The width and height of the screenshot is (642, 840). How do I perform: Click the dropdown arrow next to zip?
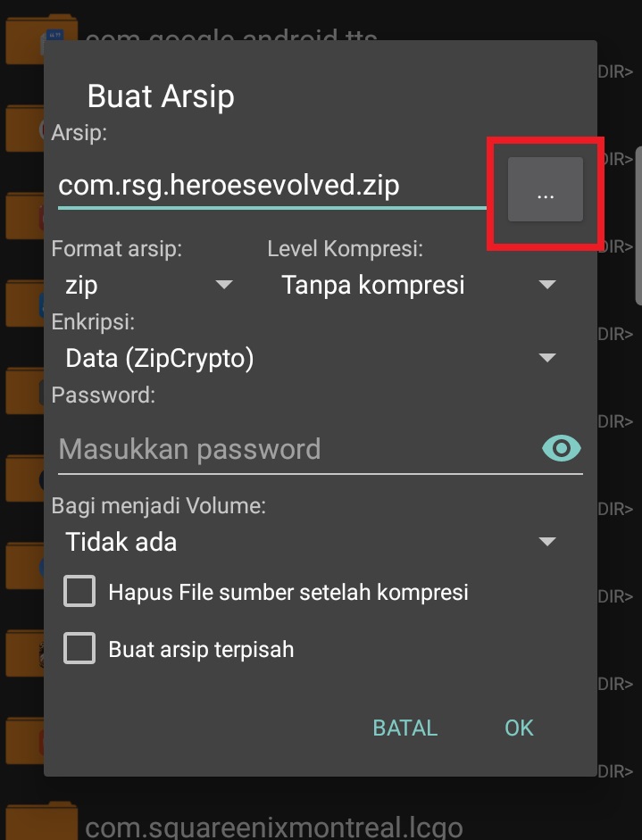224,285
